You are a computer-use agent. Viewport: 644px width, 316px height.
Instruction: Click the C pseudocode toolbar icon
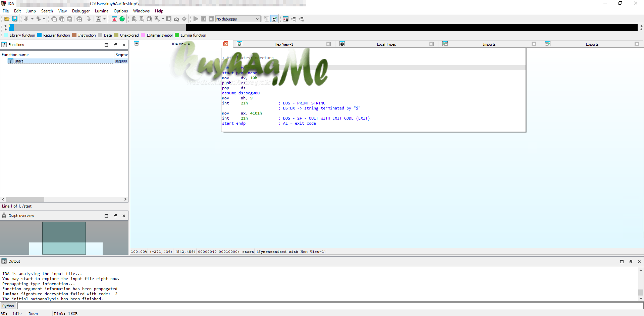[266, 19]
